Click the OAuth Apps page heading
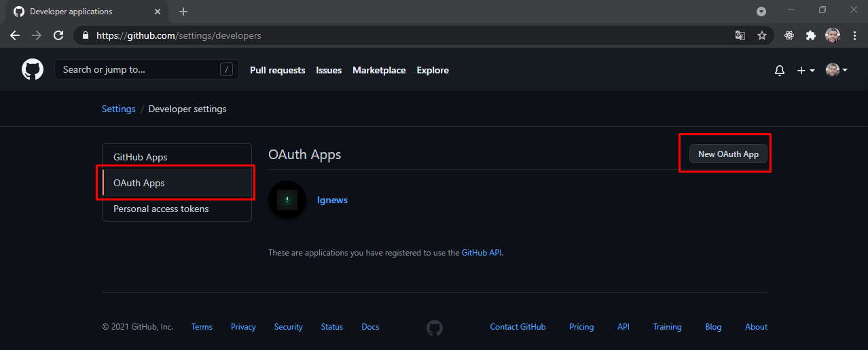 point(305,154)
